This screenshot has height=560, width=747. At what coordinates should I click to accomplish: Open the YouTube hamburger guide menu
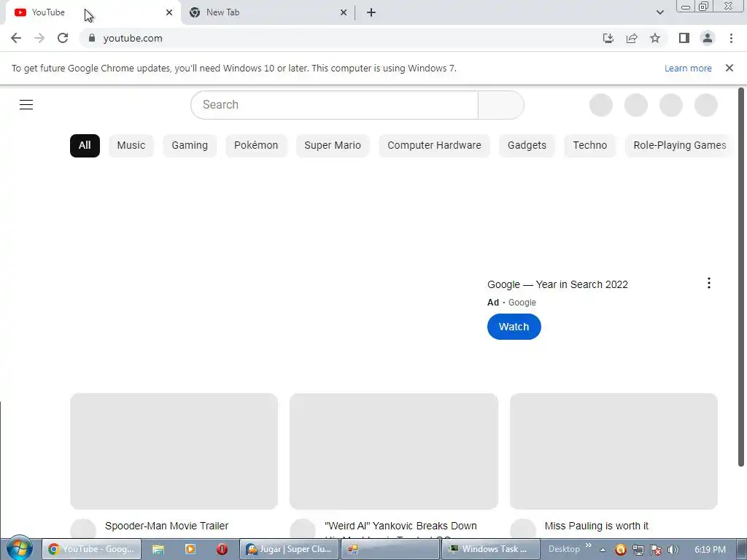click(x=26, y=105)
